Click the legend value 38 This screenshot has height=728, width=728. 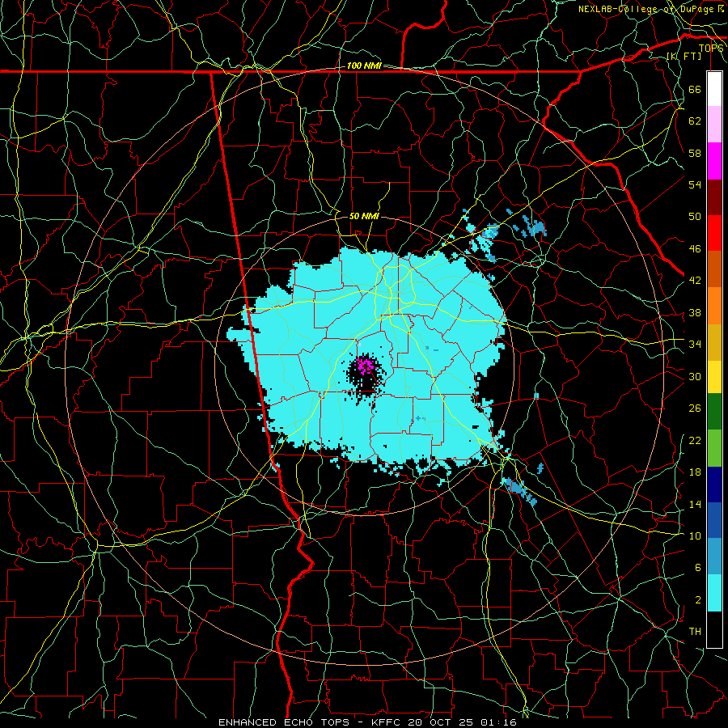[x=695, y=312]
